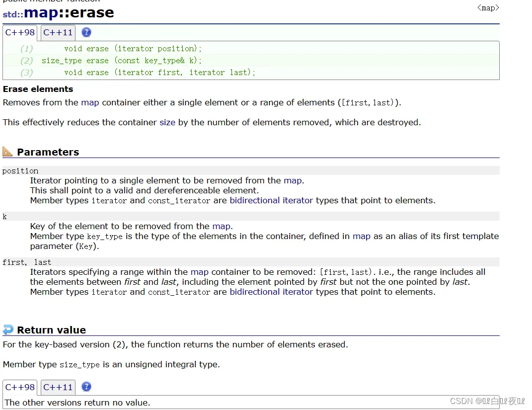Click 'For the key-based version (2)' sentence
The image size is (532, 410).
pyautogui.click(x=175, y=344)
